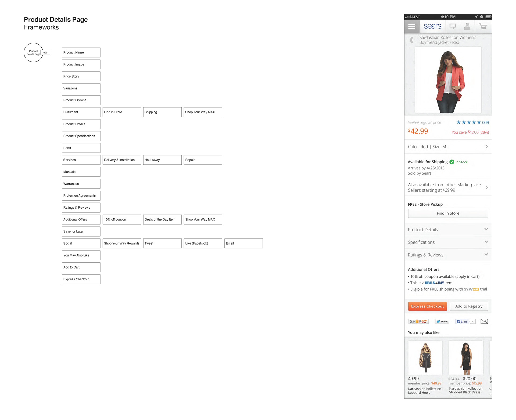Click the Facebook Like button
The image size is (516, 420).
[462, 321]
